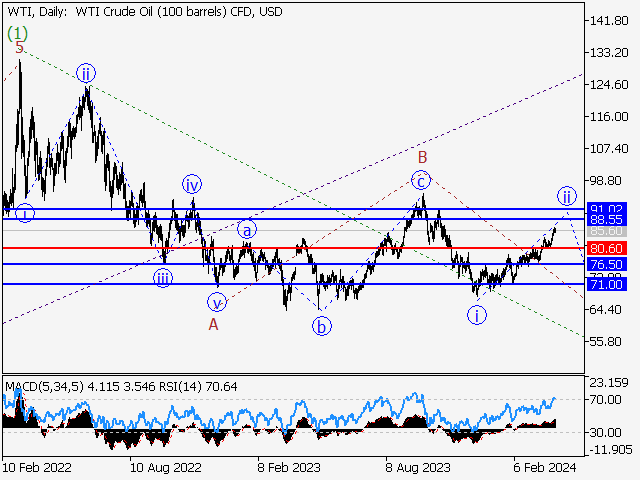The image size is (640, 480).
Task: Click the 107.40 price axis value
Action: point(609,149)
